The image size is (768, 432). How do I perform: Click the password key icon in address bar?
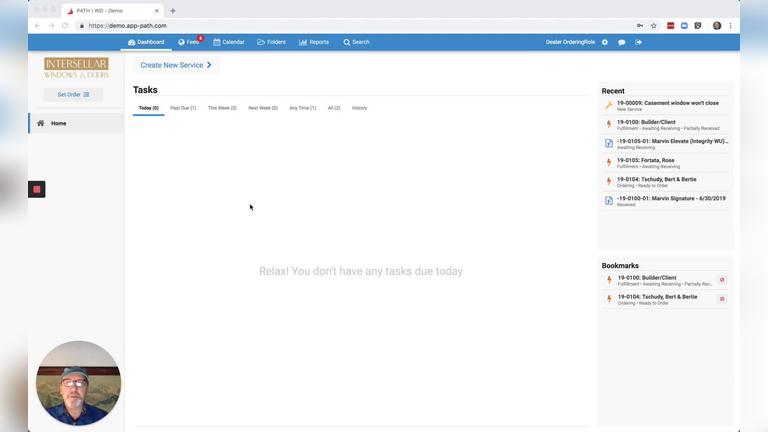640,25
